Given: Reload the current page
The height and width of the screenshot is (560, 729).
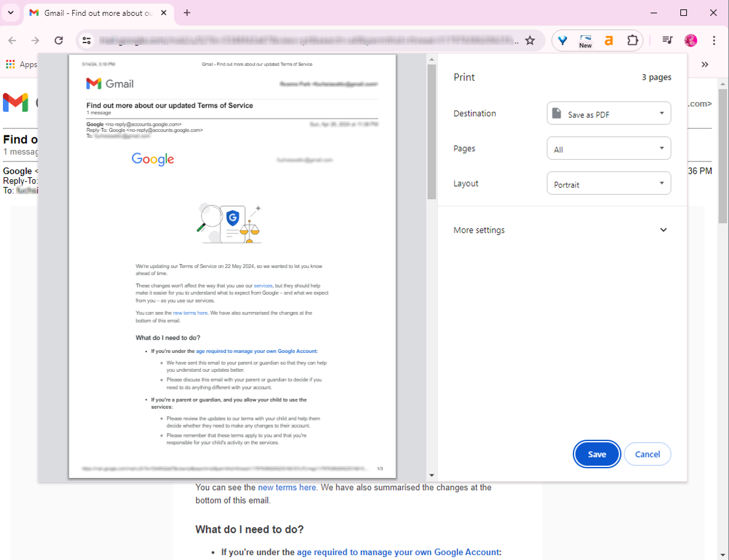Looking at the screenshot, I should (59, 40).
